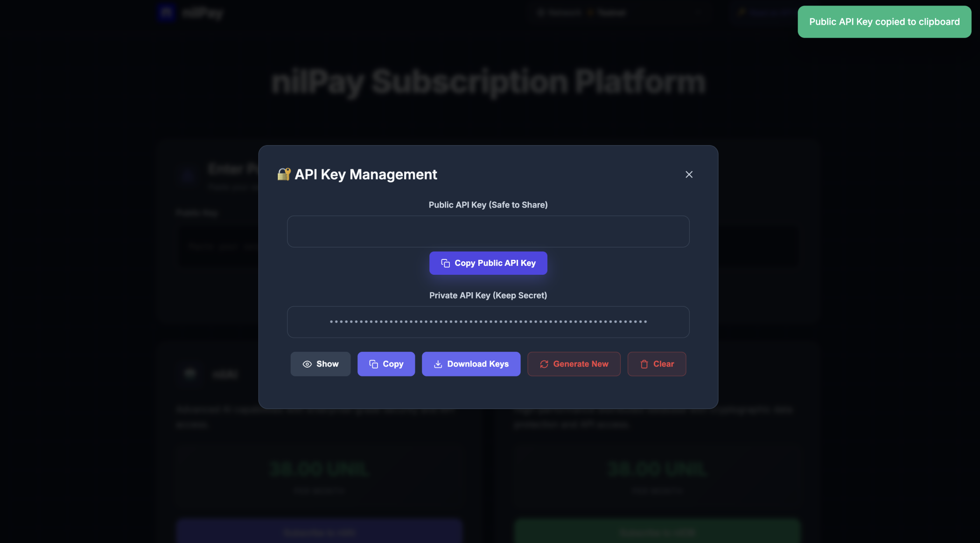
Task: Reveal the private key with Show
Action: click(x=321, y=364)
